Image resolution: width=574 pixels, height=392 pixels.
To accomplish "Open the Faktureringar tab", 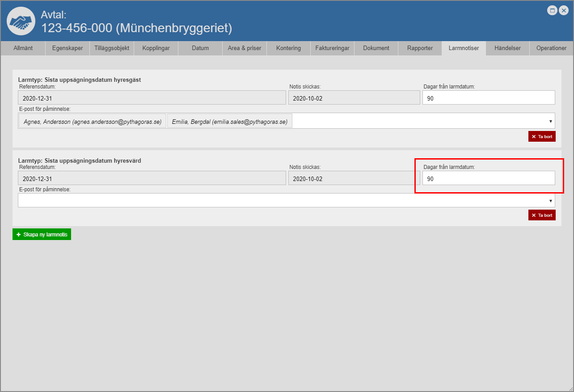I will tap(332, 48).
